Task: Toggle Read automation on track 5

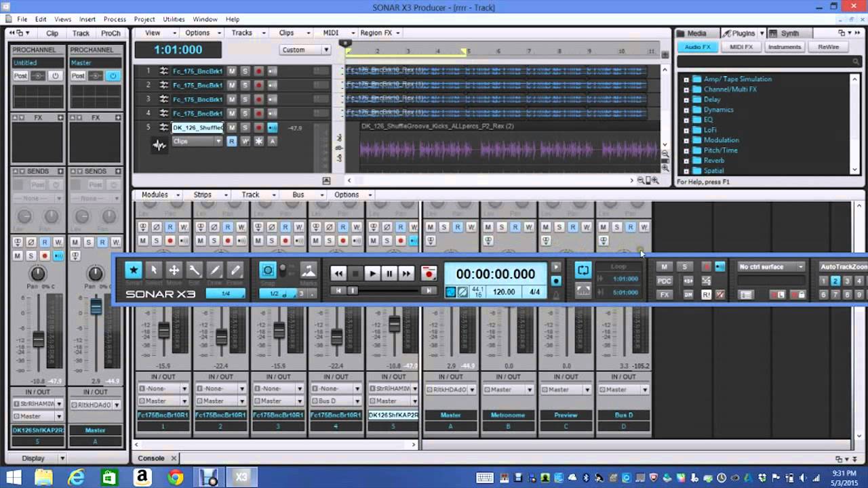Action: point(232,141)
